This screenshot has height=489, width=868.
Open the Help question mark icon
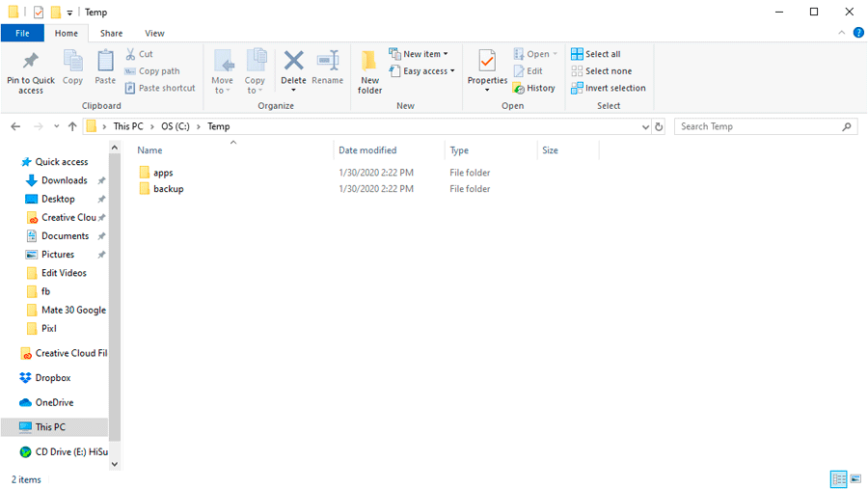pos(858,33)
